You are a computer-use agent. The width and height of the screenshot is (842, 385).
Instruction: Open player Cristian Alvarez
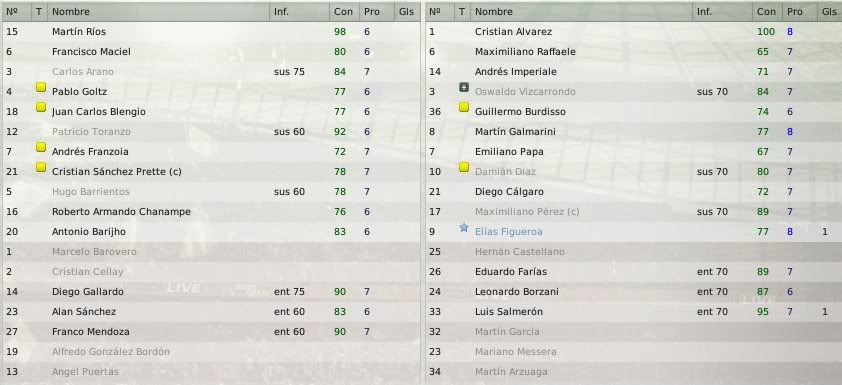click(513, 32)
